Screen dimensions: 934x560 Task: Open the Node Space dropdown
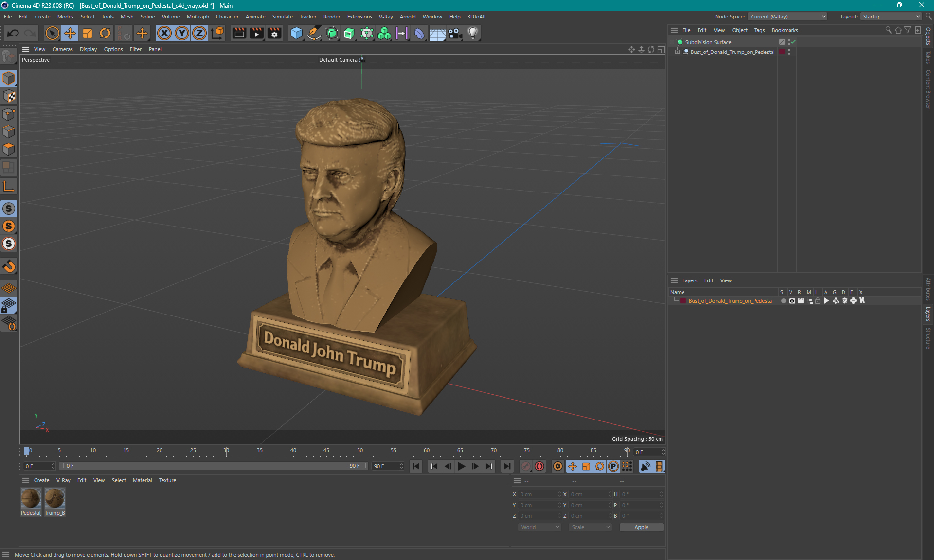pos(787,17)
